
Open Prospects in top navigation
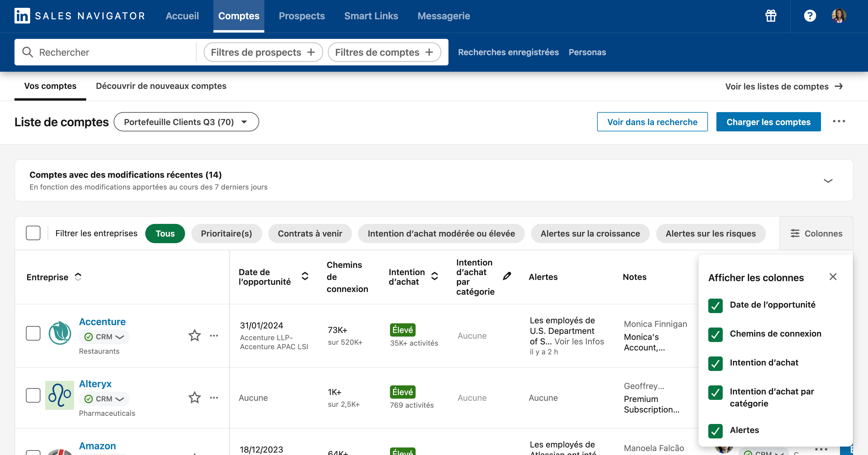click(x=302, y=16)
